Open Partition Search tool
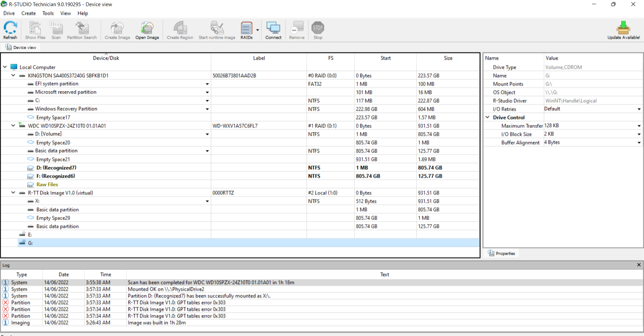 (x=82, y=30)
